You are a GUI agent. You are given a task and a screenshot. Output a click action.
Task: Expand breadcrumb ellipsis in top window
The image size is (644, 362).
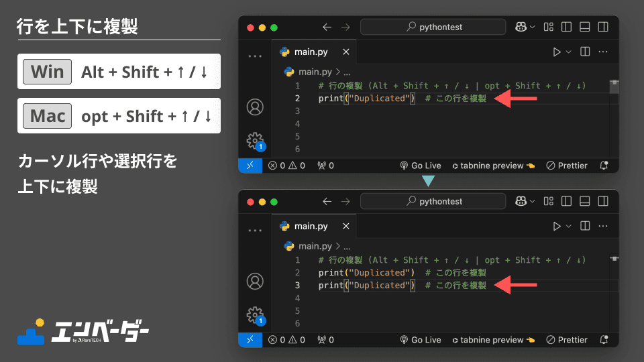coord(347,72)
